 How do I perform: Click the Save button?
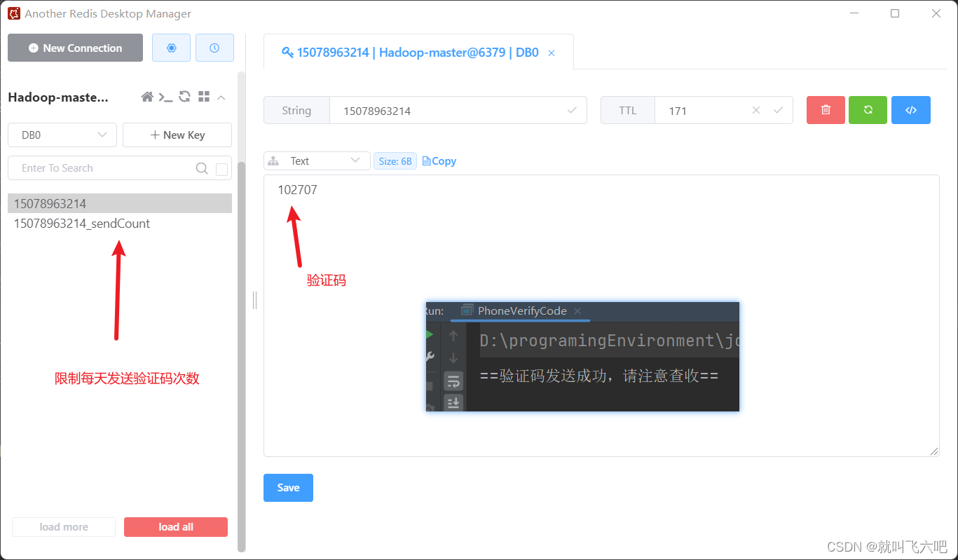click(288, 488)
